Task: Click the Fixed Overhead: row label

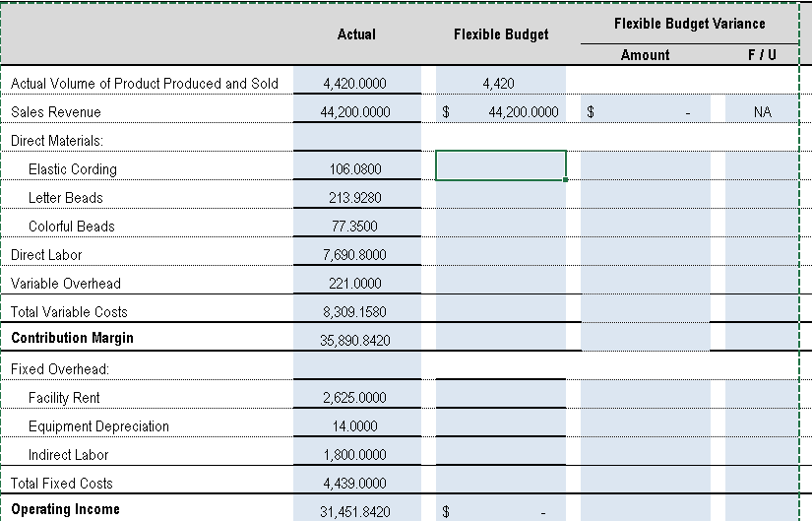Action: tap(60, 369)
